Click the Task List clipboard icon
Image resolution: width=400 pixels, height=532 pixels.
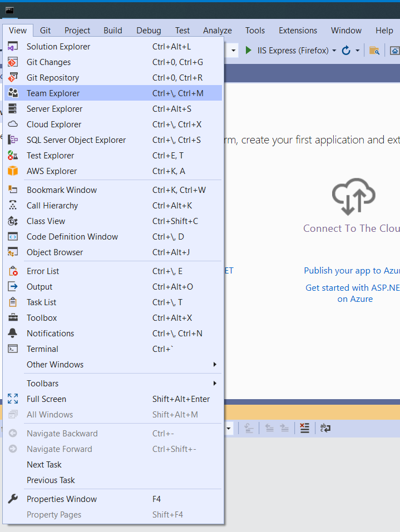pyautogui.click(x=13, y=302)
